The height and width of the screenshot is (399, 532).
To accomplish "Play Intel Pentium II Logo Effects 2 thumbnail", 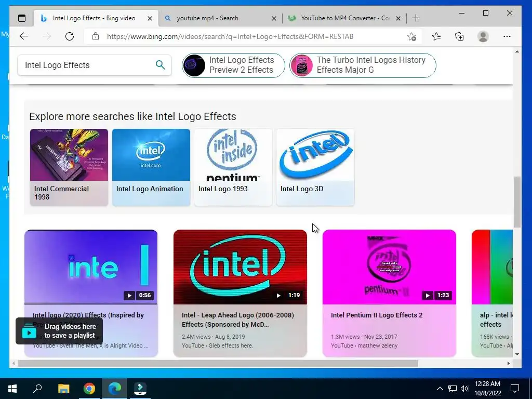I will 389,267.
